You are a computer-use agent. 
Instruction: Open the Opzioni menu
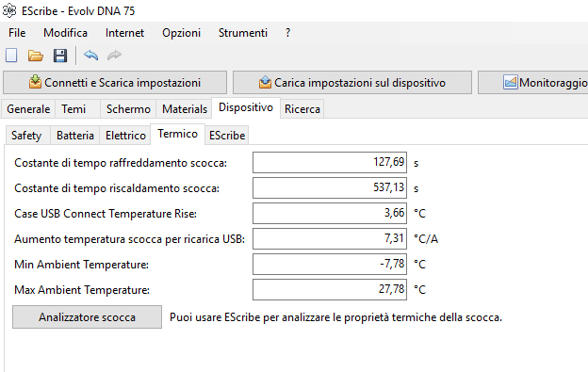tap(182, 33)
